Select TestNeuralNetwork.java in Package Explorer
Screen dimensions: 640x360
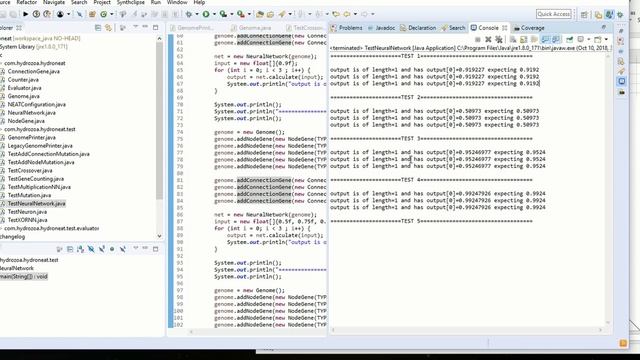pos(36,204)
